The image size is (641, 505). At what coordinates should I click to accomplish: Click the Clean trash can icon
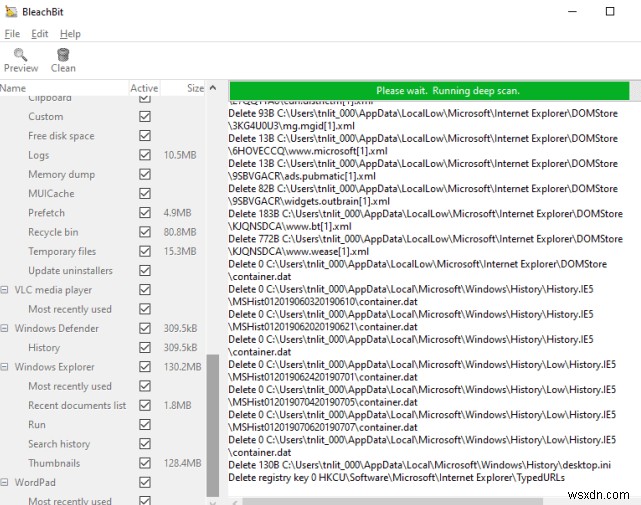tap(63, 54)
